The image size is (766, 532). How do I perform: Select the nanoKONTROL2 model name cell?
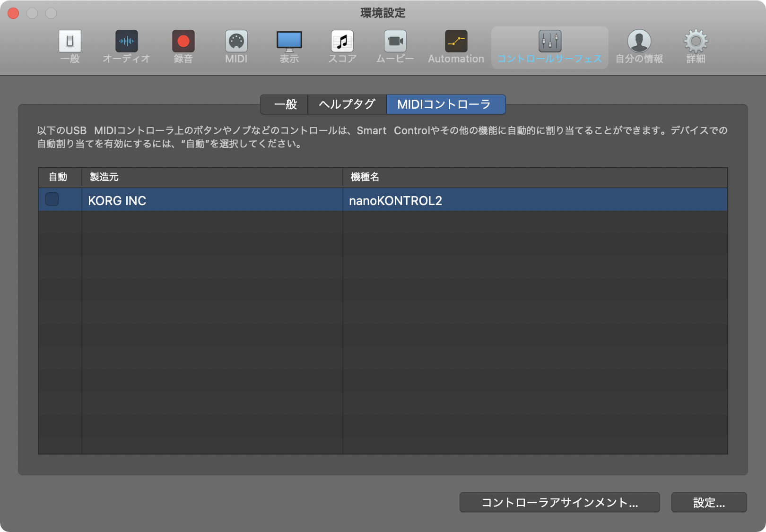[x=535, y=200]
